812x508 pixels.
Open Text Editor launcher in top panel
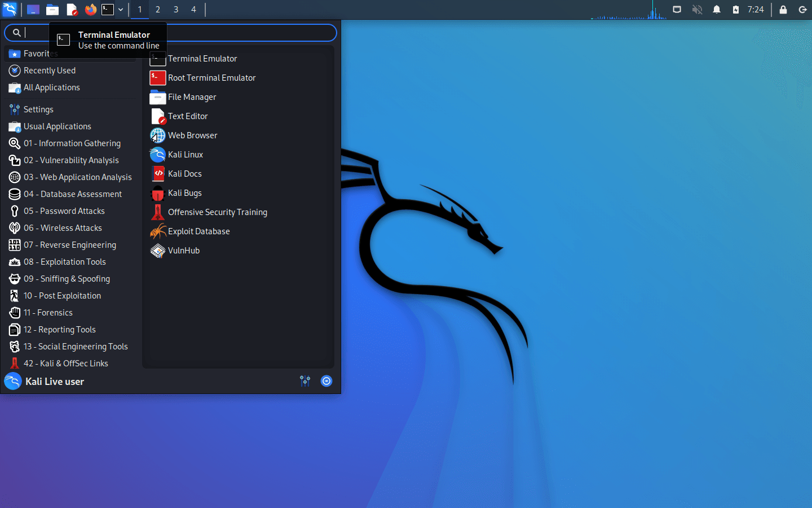click(72, 10)
